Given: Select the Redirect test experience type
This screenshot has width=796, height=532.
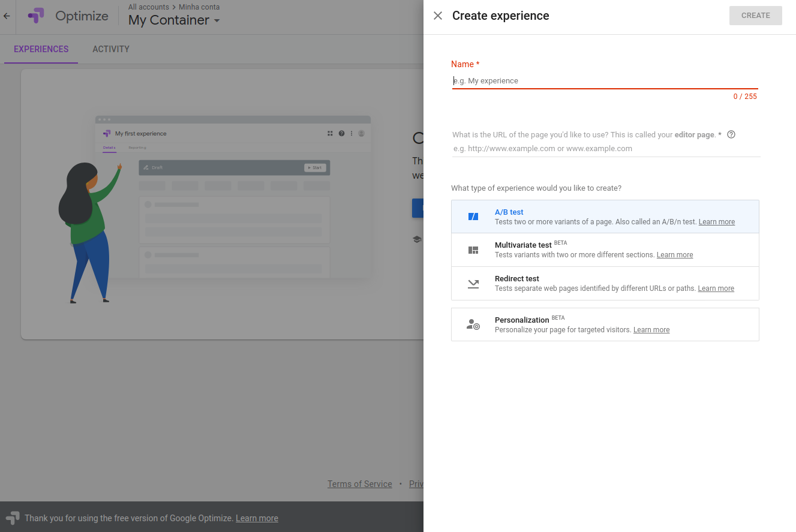Looking at the screenshot, I should [x=605, y=284].
